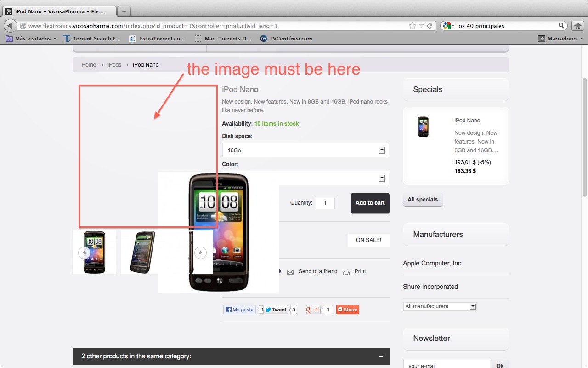Collapse the other products section with the minus

[381, 356]
